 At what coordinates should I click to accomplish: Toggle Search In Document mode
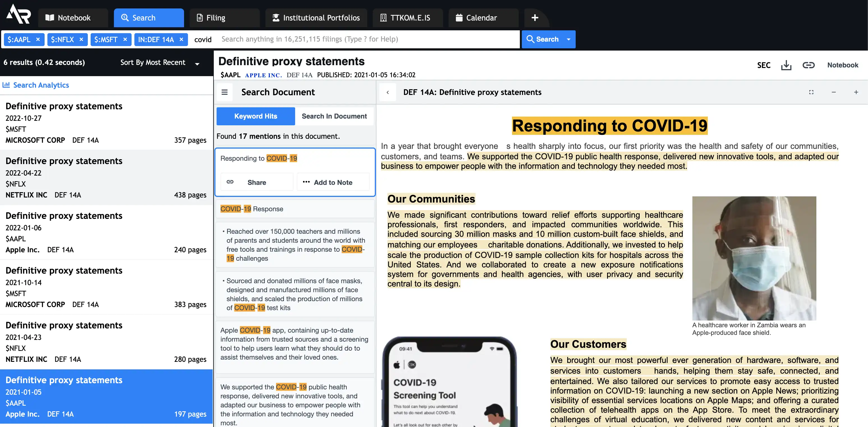point(334,116)
